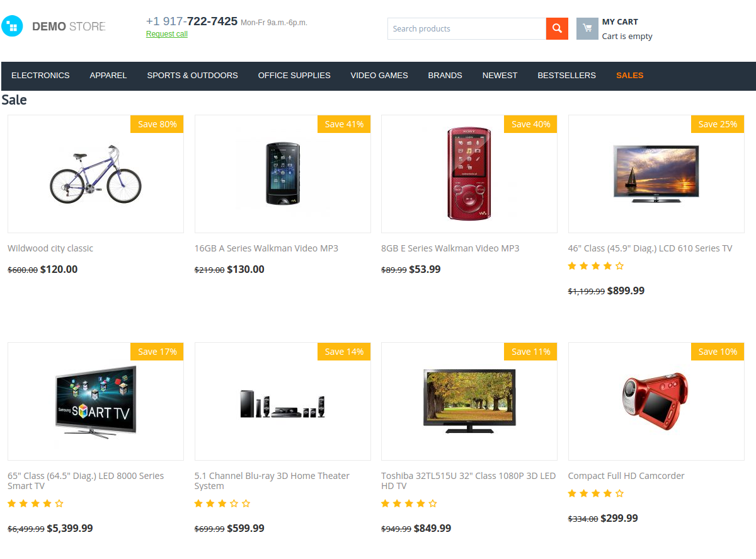Open the Smart TV product image
The width and height of the screenshot is (756, 559).
[96, 401]
